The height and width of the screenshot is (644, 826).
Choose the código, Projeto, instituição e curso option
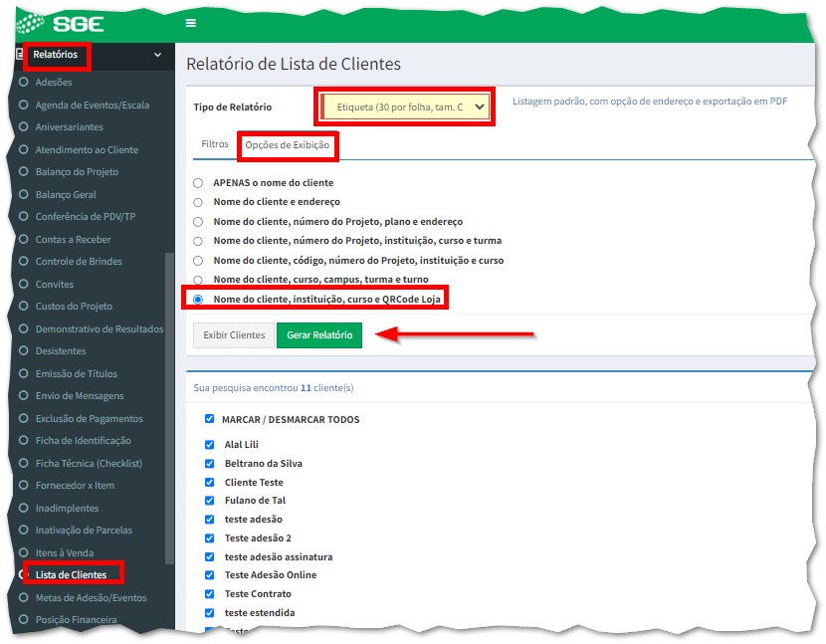point(198,261)
